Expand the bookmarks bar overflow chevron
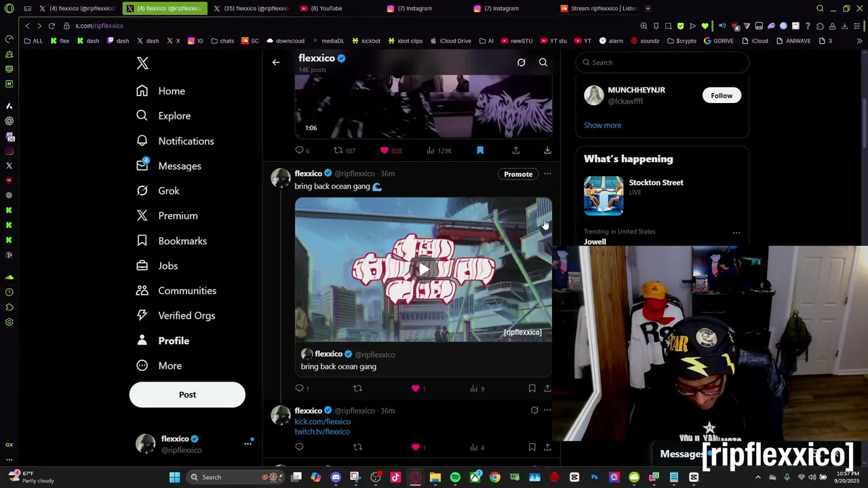Image resolution: width=868 pixels, height=488 pixels. pyautogui.click(x=859, y=41)
